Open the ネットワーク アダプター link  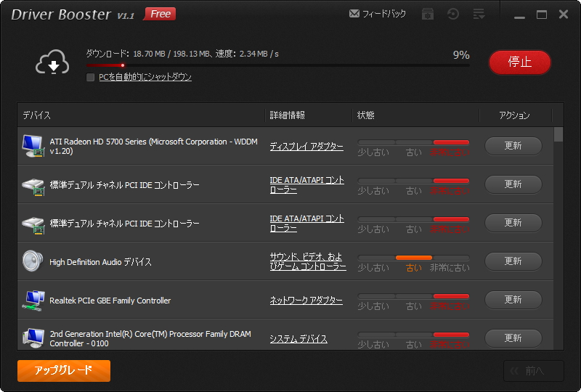306,300
